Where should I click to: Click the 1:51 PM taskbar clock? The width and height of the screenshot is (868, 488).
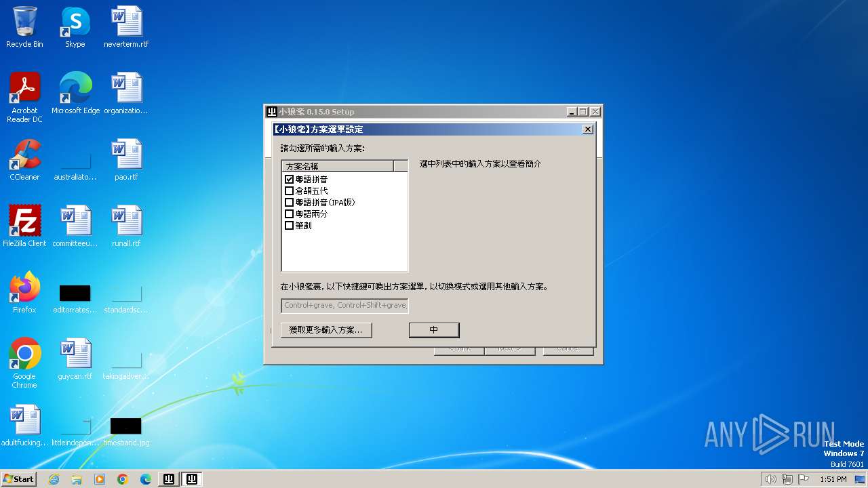tap(833, 479)
